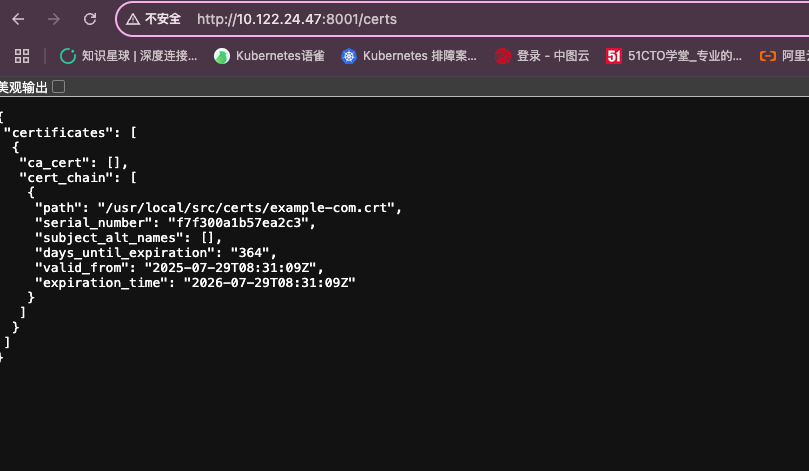Go back to the previous page
This screenshot has width=809, height=471.
(18, 19)
